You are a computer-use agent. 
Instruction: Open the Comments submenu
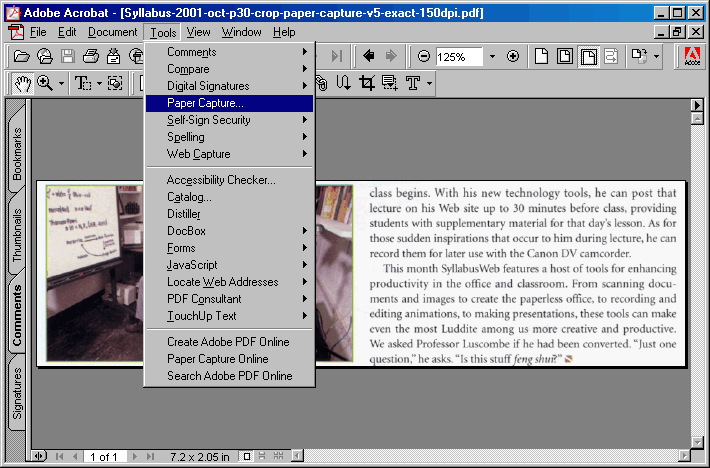pyautogui.click(x=229, y=52)
